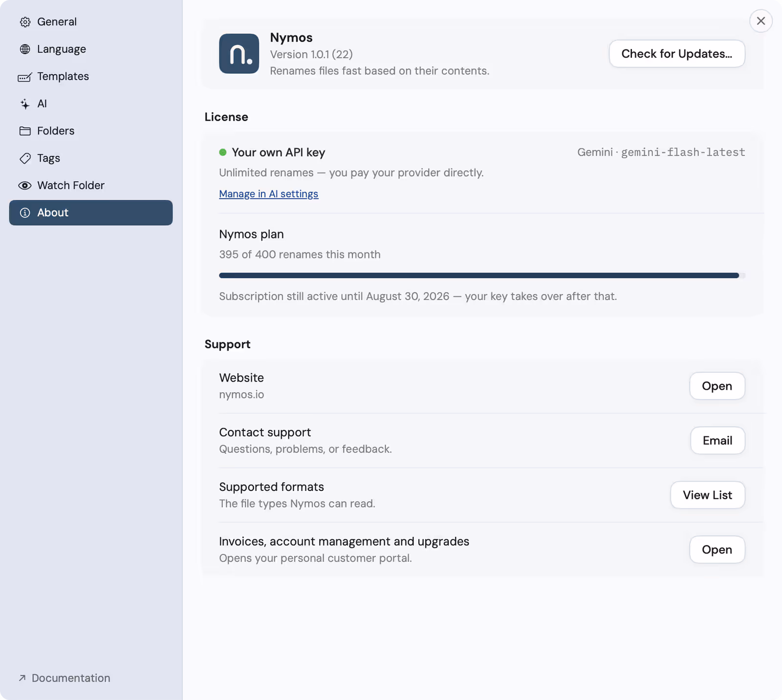Screen dimensions: 782x700
Task: Click Renames files fast tagline
Action: click(380, 71)
